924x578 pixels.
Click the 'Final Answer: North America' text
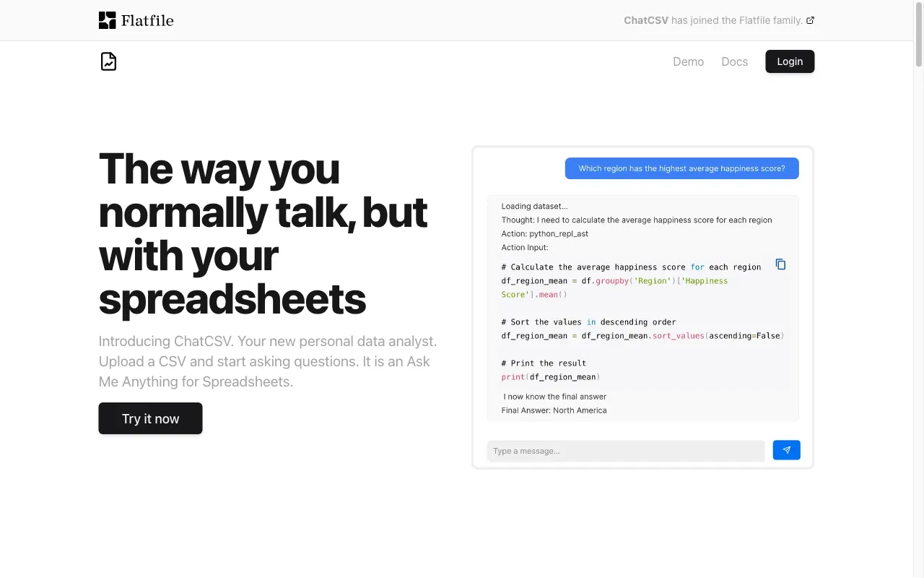(554, 410)
